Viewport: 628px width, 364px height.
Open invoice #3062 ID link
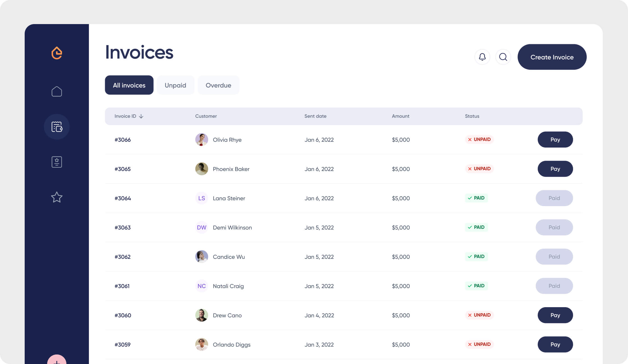123,257
